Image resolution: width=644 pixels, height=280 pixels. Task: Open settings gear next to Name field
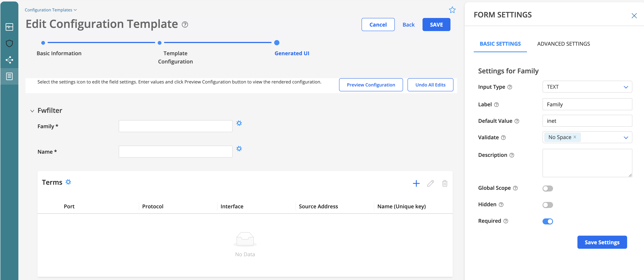[239, 149]
